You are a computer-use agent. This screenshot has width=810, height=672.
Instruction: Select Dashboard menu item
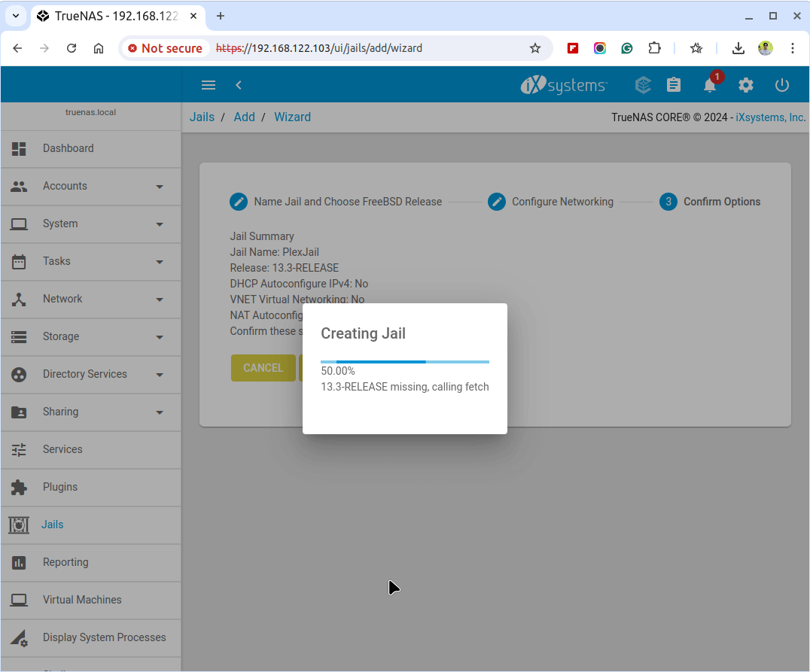[x=91, y=149]
